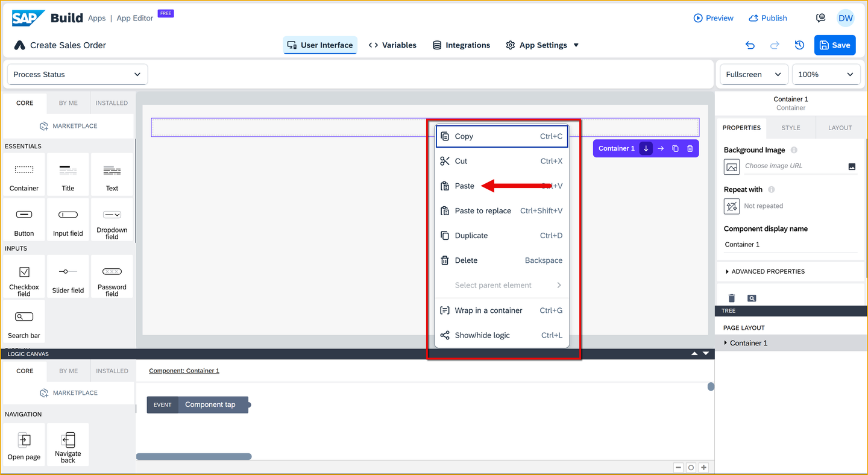The height and width of the screenshot is (475, 868).
Task: Pick the Slider field component
Action: [x=68, y=276]
